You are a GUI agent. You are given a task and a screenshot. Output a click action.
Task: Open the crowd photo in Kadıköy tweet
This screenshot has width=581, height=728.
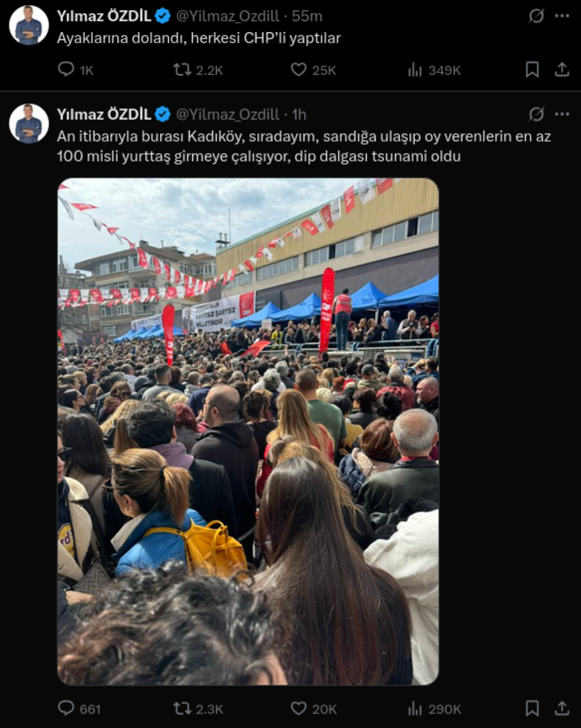[248, 431]
